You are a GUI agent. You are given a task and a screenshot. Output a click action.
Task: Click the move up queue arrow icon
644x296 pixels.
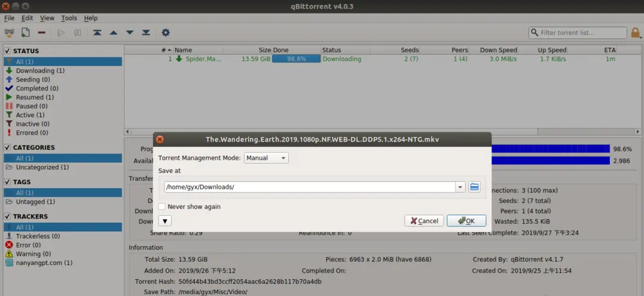coord(113,32)
